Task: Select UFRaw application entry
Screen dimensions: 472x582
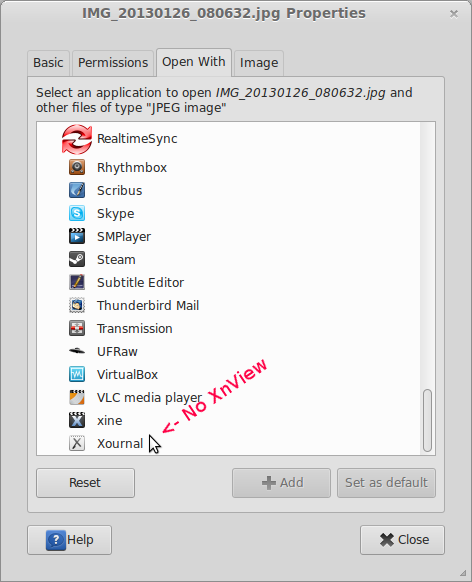Action: (117, 352)
